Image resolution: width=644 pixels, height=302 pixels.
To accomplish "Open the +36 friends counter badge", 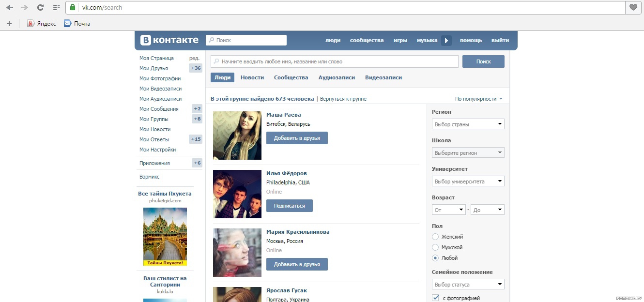I will pos(196,68).
